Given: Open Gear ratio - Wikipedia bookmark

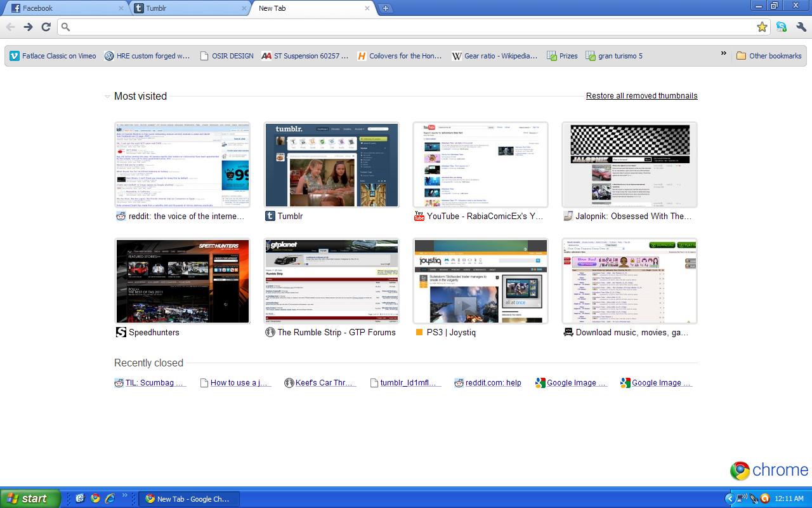Looking at the screenshot, I should click(x=495, y=56).
